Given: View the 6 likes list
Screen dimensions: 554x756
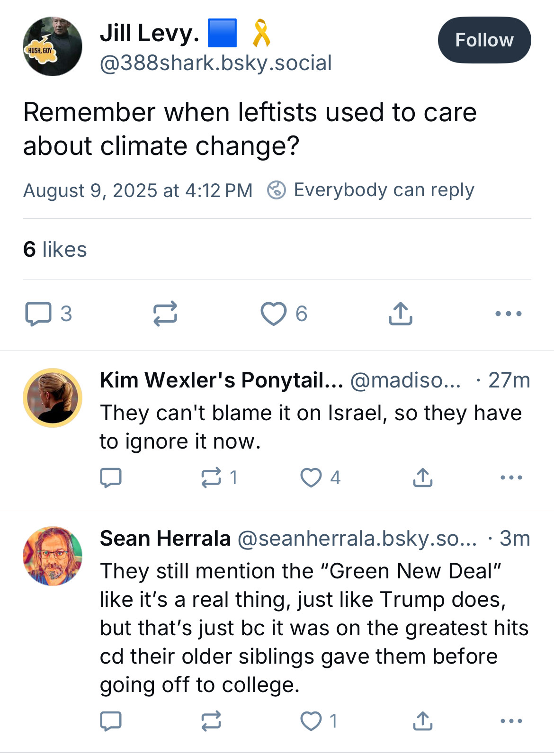Looking at the screenshot, I should click(55, 249).
